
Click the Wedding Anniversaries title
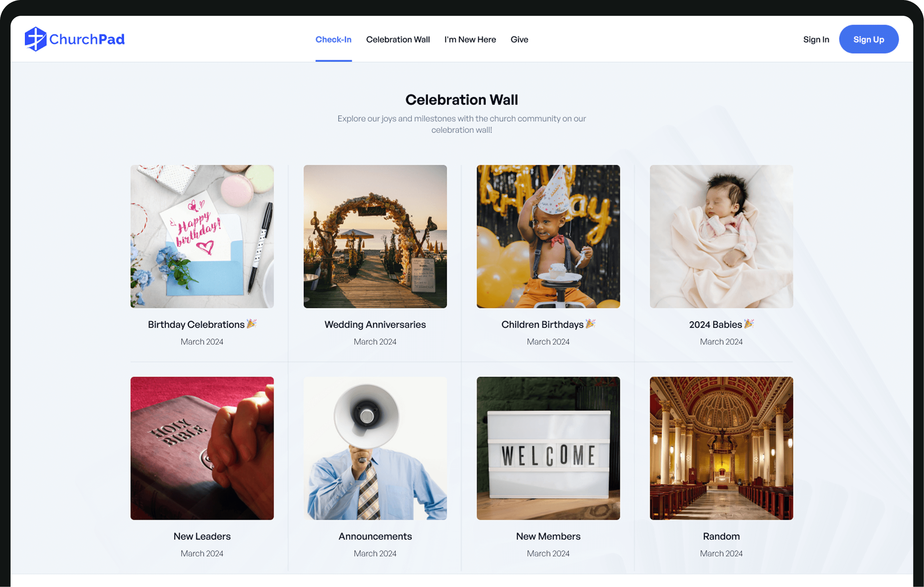[x=375, y=324]
